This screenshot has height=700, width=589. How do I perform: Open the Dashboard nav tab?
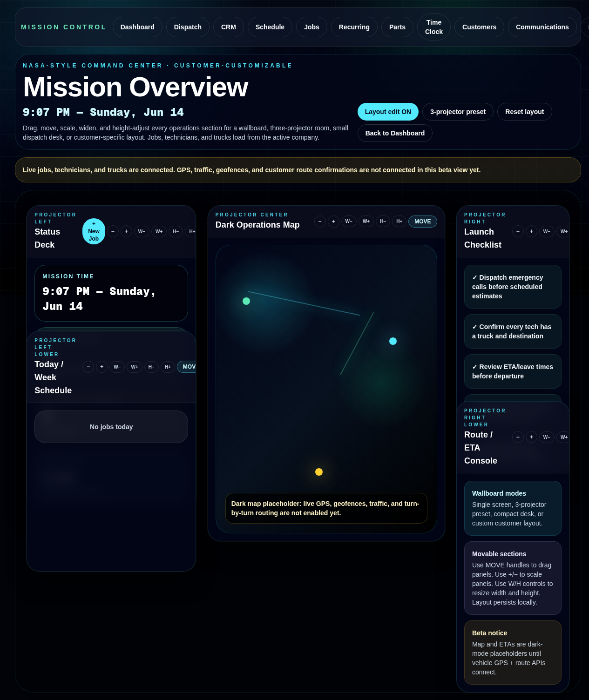point(137,27)
